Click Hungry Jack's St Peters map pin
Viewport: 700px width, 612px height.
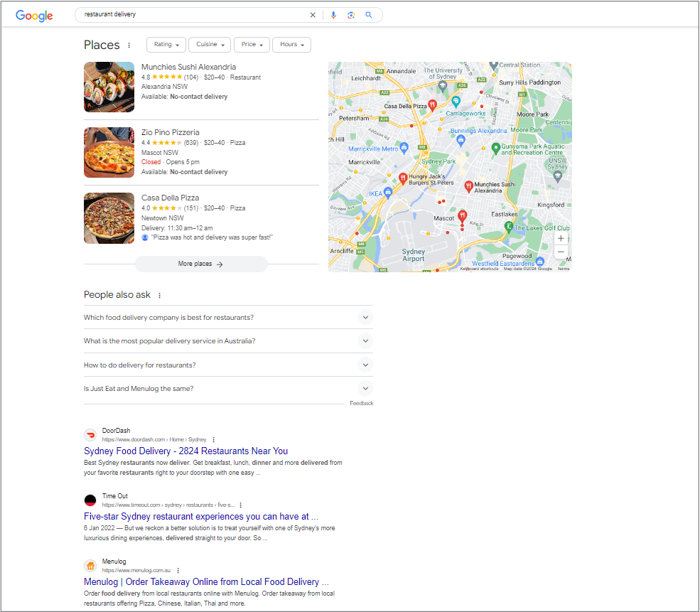(403, 178)
